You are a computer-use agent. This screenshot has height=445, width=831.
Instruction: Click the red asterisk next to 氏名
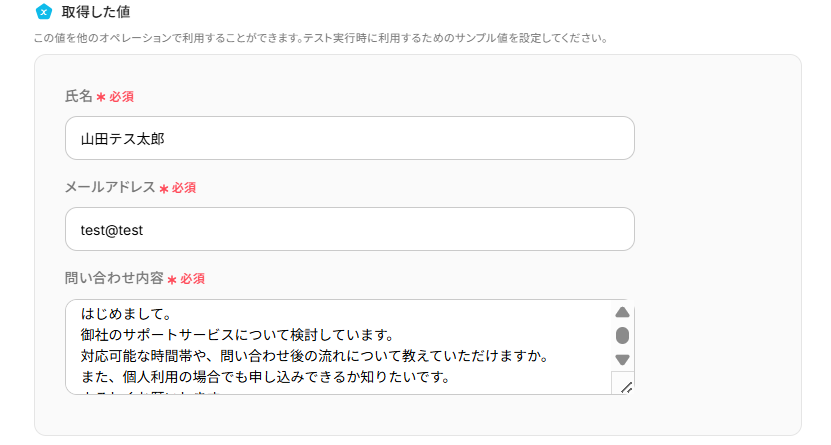coord(101,97)
